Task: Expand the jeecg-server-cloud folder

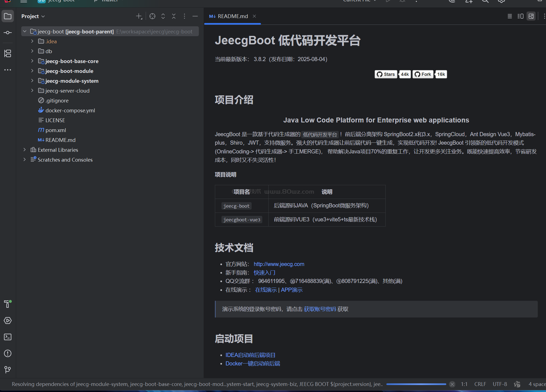Action: tap(32, 91)
